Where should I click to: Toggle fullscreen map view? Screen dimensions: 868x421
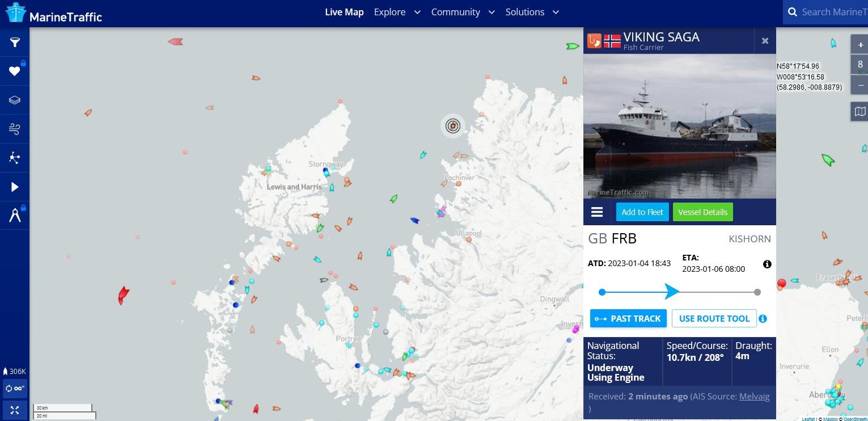15,410
